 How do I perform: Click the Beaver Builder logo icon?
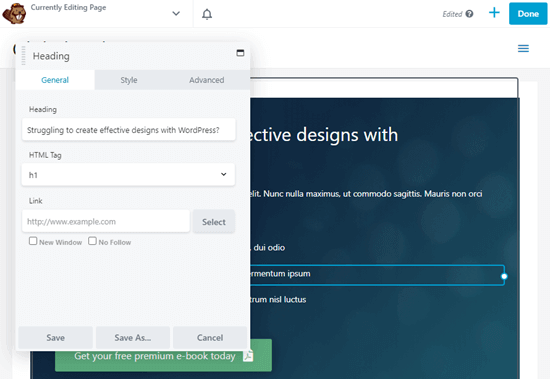[14, 14]
